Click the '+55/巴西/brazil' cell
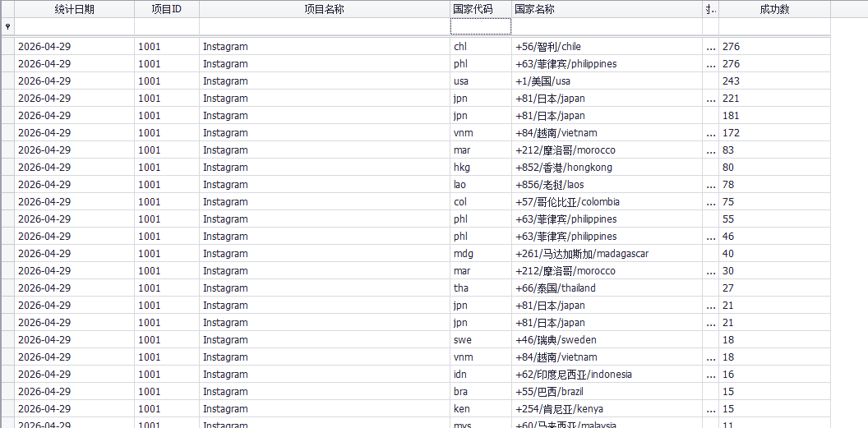 click(x=607, y=392)
